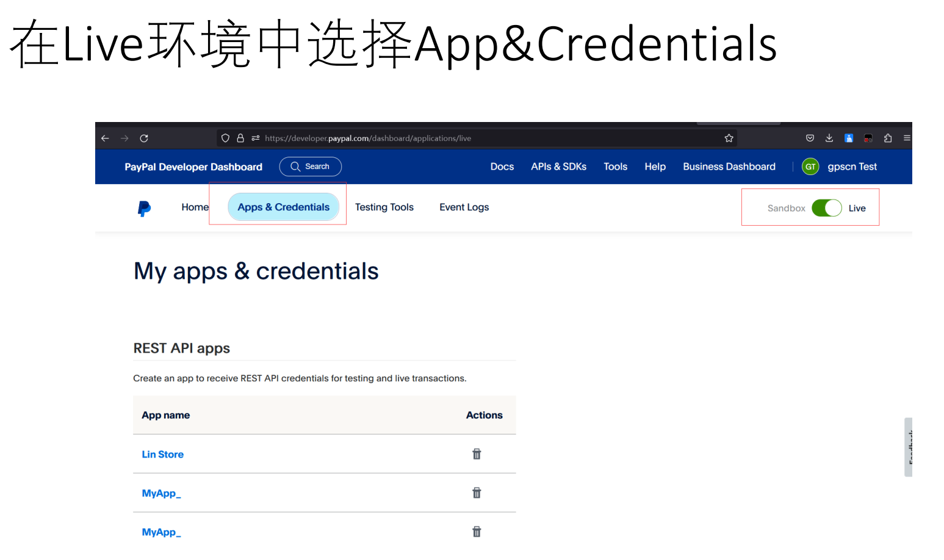Open the last MyApp_ app link
Viewport: 944px width, 560px height.
[161, 533]
